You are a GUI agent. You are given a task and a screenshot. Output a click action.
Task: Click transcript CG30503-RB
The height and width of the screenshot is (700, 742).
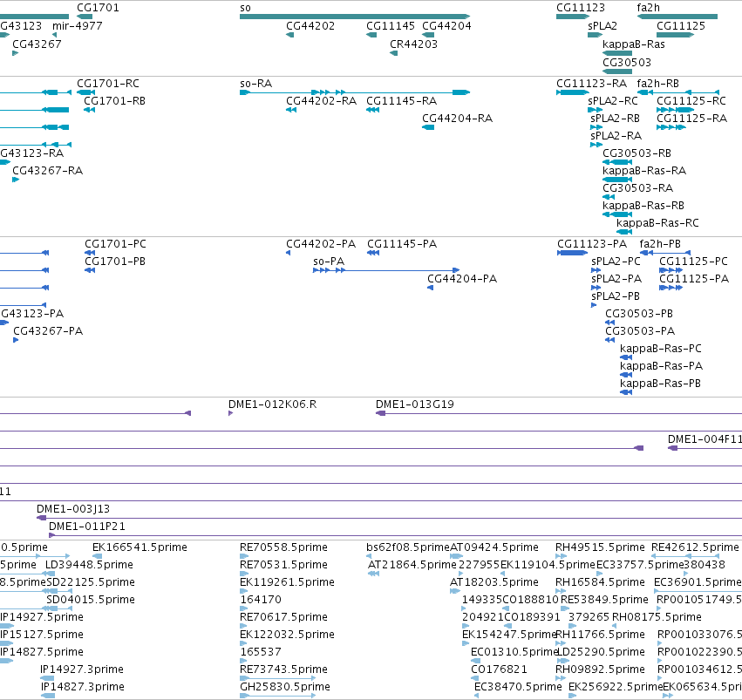637,153
